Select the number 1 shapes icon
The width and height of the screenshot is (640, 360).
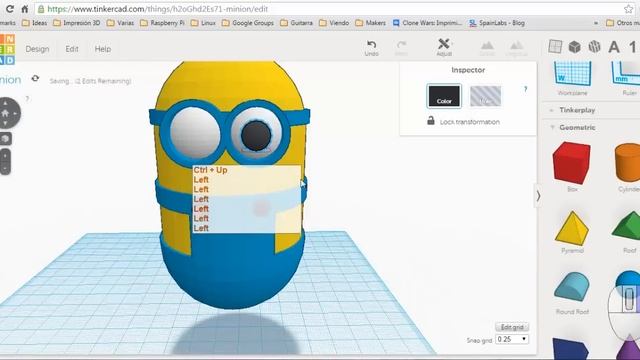pyautogui.click(x=633, y=47)
